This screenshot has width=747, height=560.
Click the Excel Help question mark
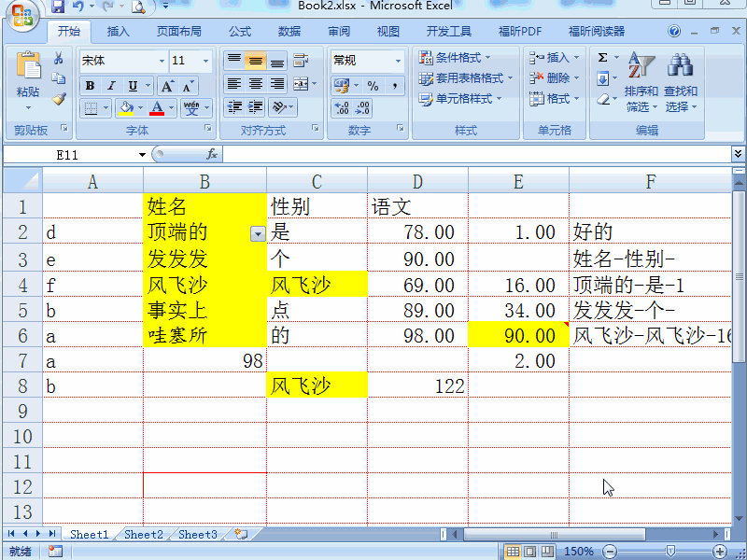674,32
